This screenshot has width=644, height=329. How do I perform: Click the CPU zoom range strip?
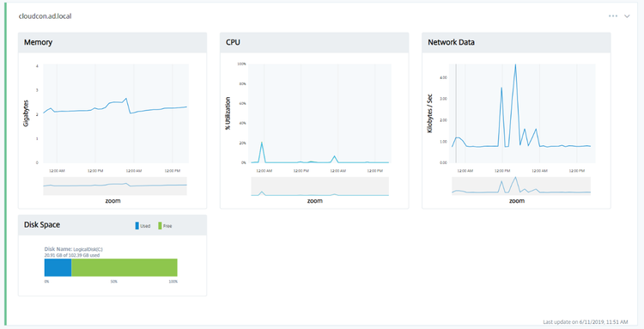320,186
